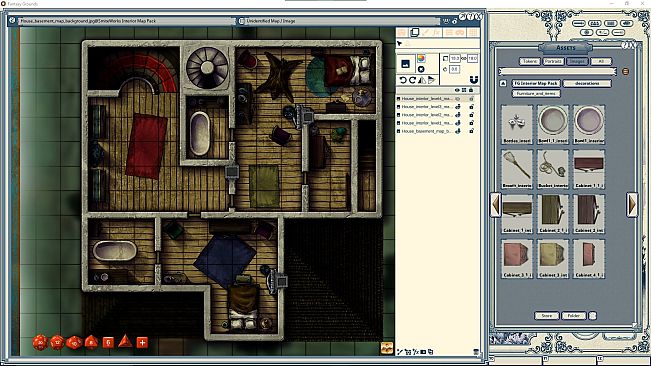
Task: Click the Assets search field
Action: tap(558, 72)
